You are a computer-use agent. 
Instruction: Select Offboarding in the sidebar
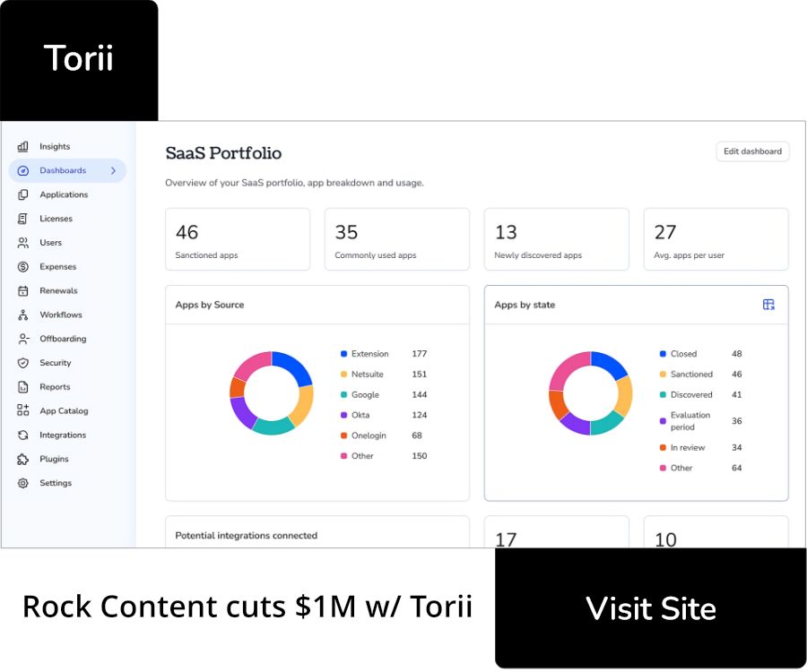tap(67, 339)
